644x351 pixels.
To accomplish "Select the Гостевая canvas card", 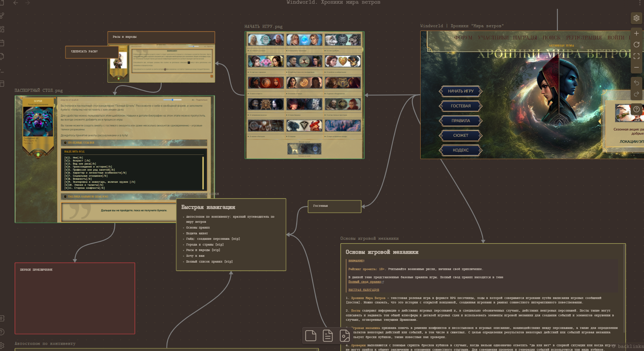I will pyautogui.click(x=334, y=206).
